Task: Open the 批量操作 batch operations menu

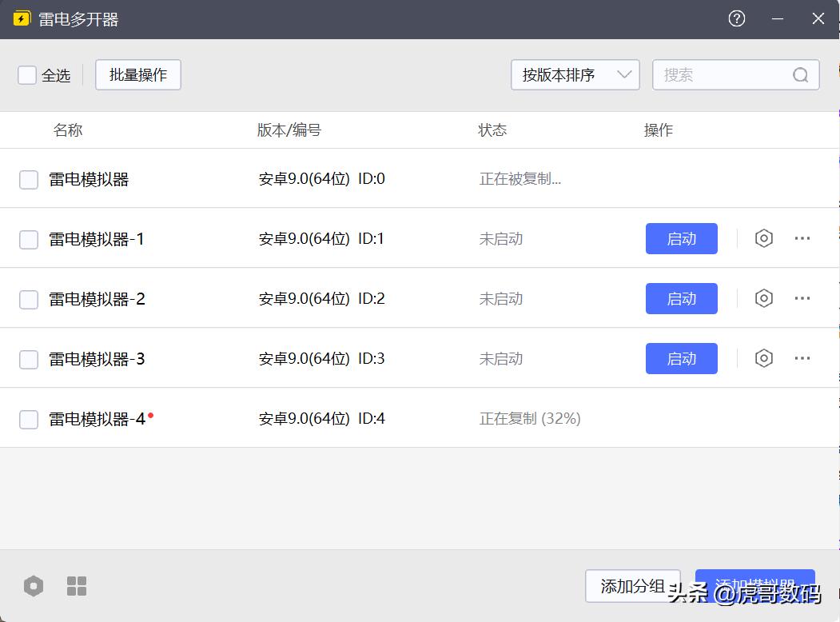Action: (x=138, y=75)
